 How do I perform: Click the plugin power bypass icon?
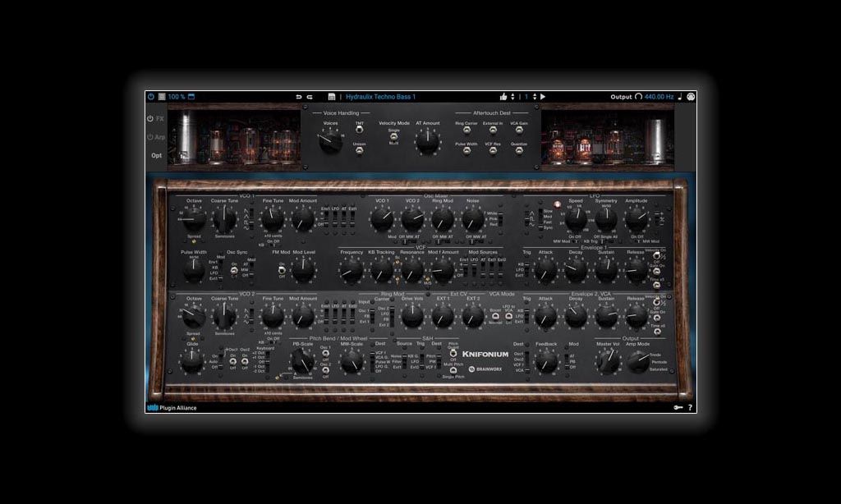tap(151, 97)
